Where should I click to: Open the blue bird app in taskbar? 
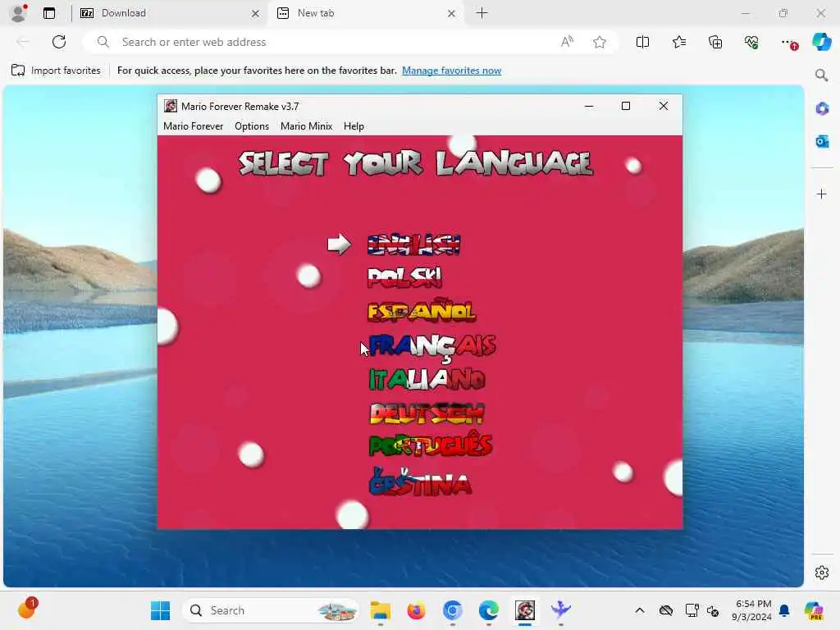(561, 610)
